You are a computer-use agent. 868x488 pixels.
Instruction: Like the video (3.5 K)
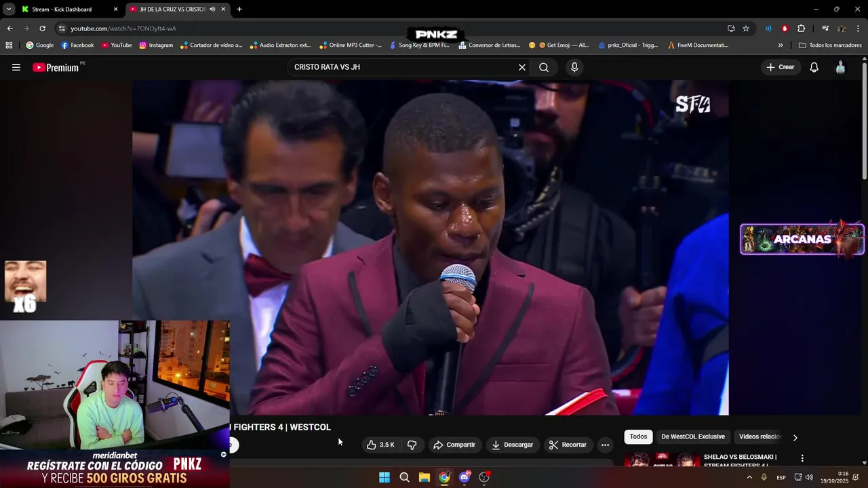[380, 445]
